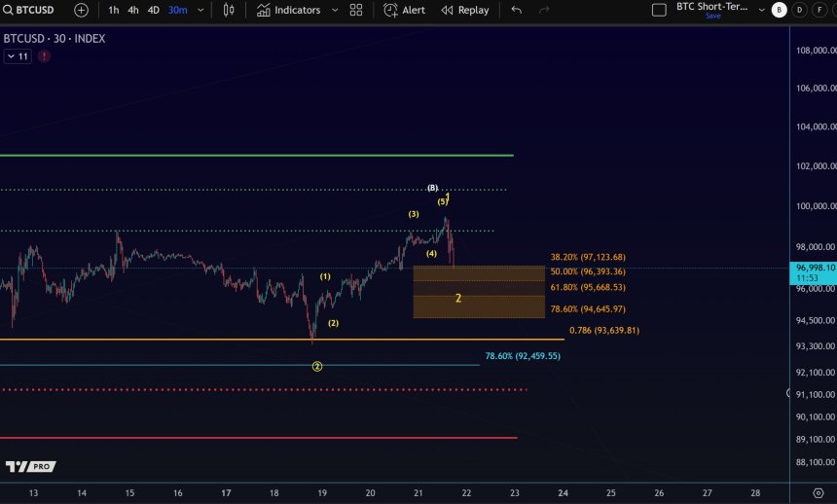Open the BTC Short-Term layout menu
Viewport: 837px width, 504px height.
point(712,8)
